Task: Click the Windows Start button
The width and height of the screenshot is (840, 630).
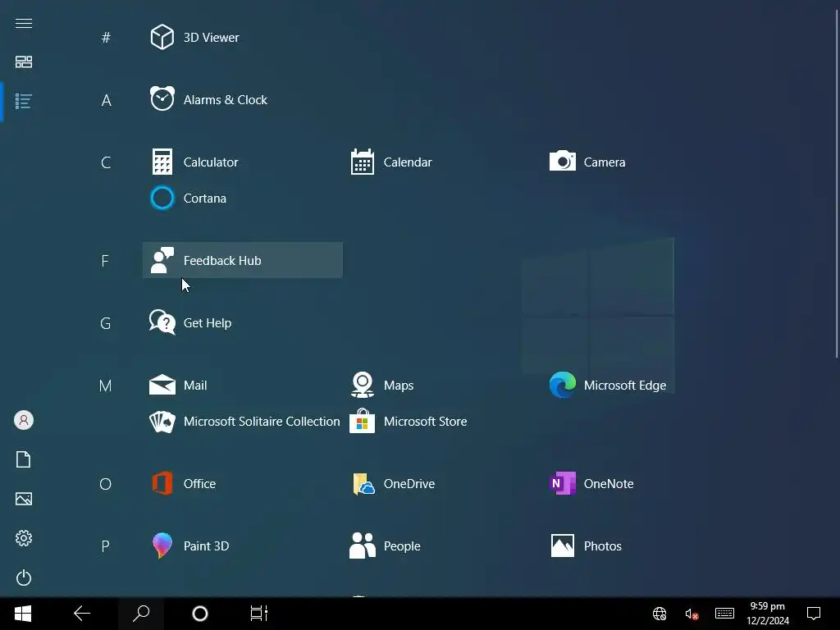Action: [23, 614]
